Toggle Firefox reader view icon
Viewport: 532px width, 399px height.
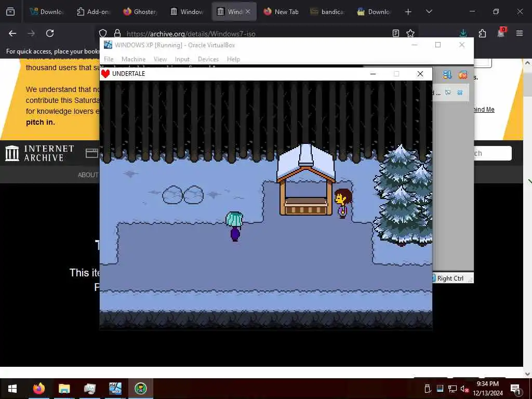pyautogui.click(x=395, y=33)
